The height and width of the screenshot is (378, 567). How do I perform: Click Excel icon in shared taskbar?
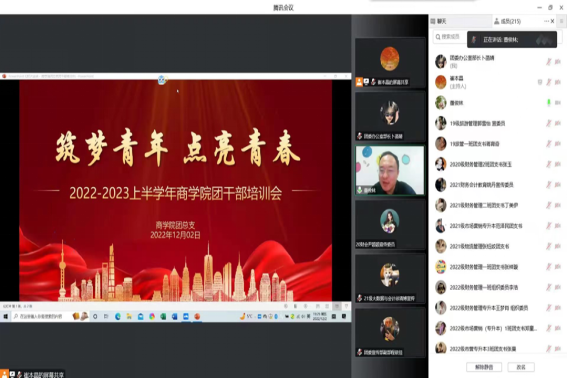coord(163,317)
